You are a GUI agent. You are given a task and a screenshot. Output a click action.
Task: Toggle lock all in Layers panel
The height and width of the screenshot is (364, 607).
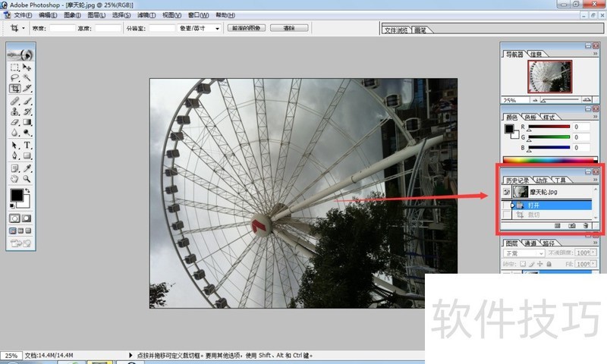[549, 264]
